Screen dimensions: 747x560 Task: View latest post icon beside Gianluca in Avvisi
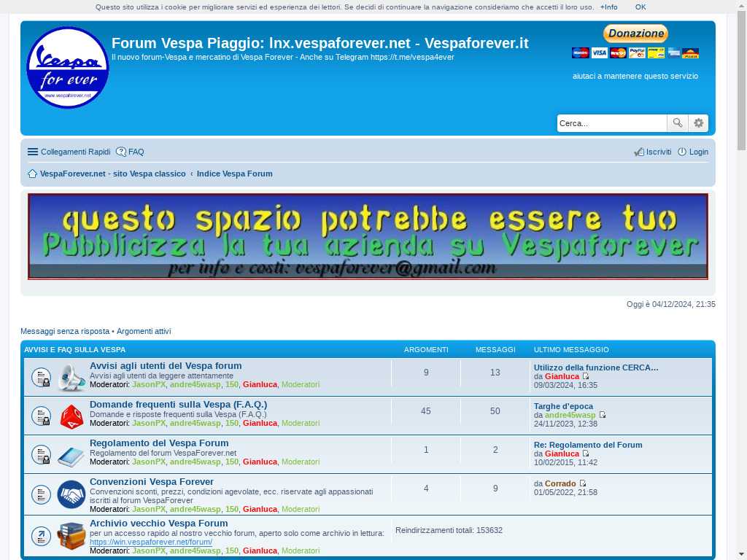[x=586, y=376]
